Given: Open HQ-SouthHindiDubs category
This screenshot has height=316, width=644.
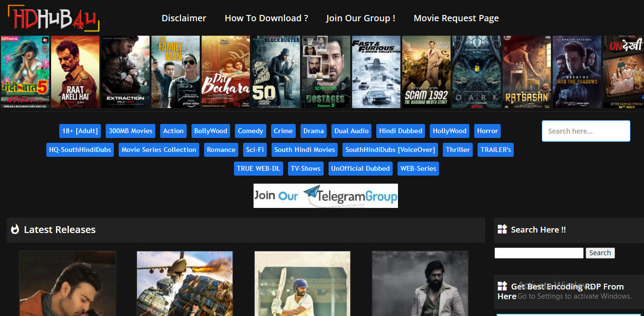Looking at the screenshot, I should click(80, 150).
